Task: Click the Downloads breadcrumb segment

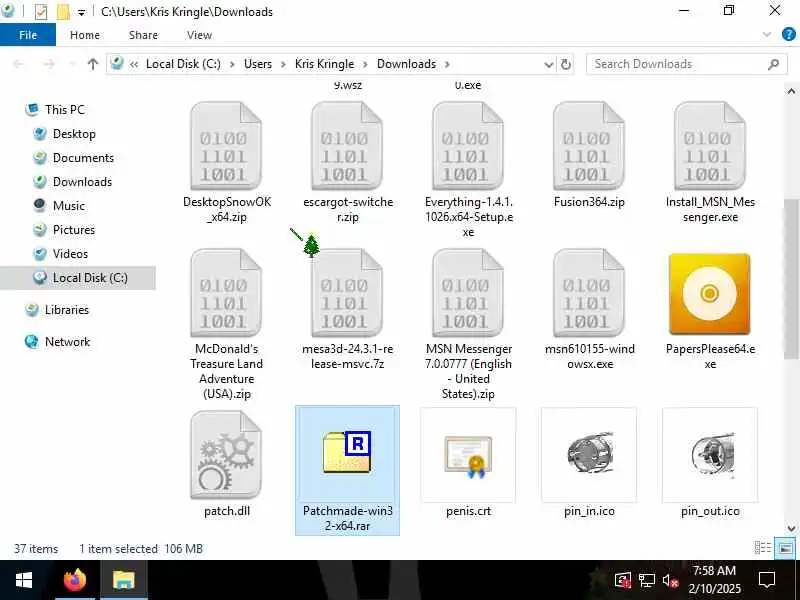Action: pyautogui.click(x=406, y=64)
